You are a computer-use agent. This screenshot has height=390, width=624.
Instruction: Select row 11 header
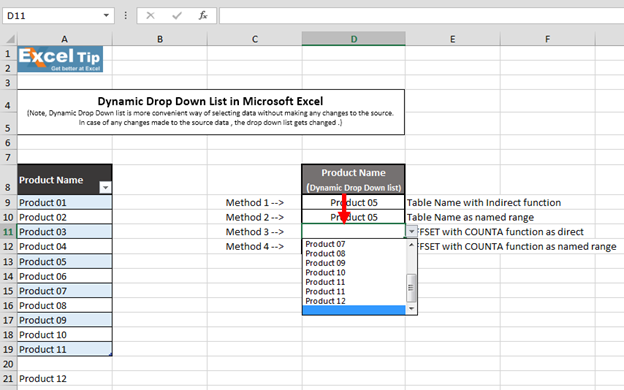tap(8, 232)
